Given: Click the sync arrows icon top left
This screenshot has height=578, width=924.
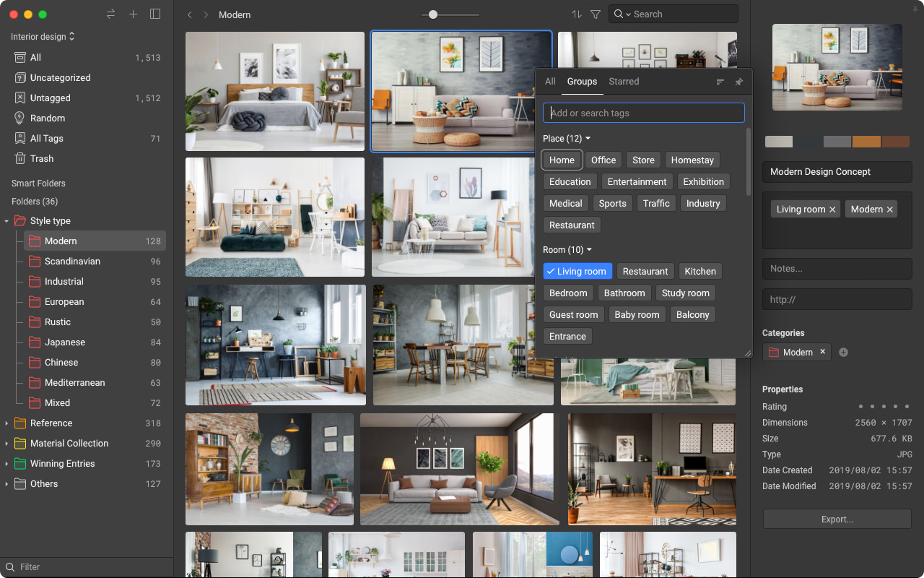Looking at the screenshot, I should 110,14.
